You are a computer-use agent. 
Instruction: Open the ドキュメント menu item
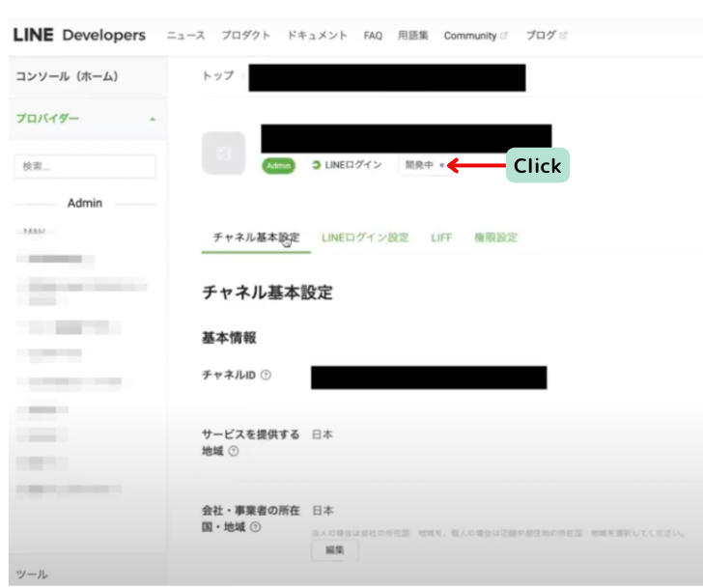[318, 36]
